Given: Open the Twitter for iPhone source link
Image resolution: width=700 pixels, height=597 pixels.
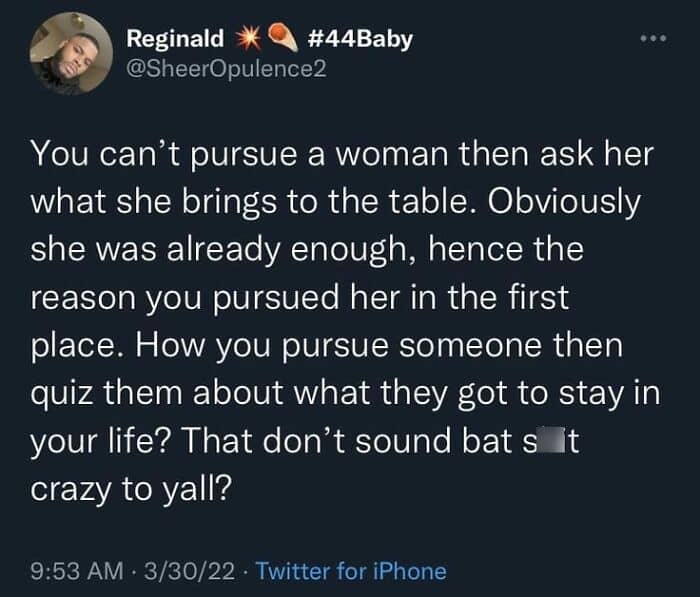Looking at the screenshot, I should point(351,571).
